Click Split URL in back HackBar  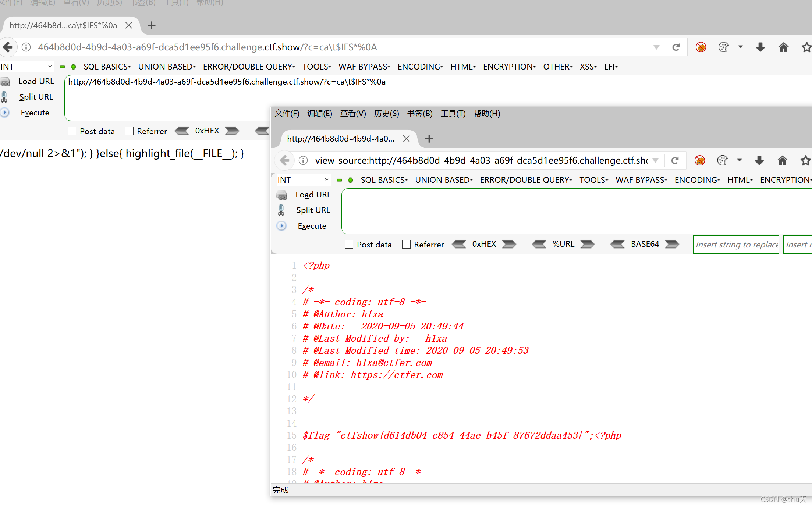click(x=36, y=97)
